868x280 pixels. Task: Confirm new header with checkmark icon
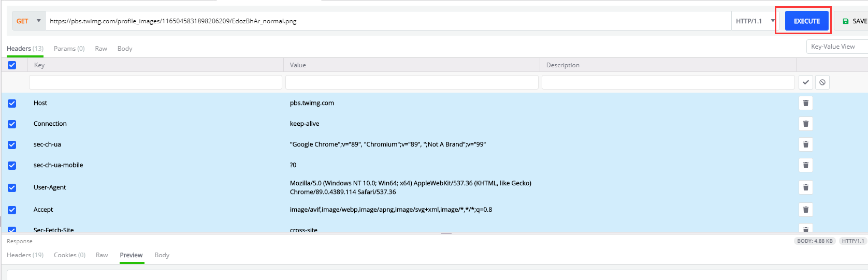coord(805,82)
